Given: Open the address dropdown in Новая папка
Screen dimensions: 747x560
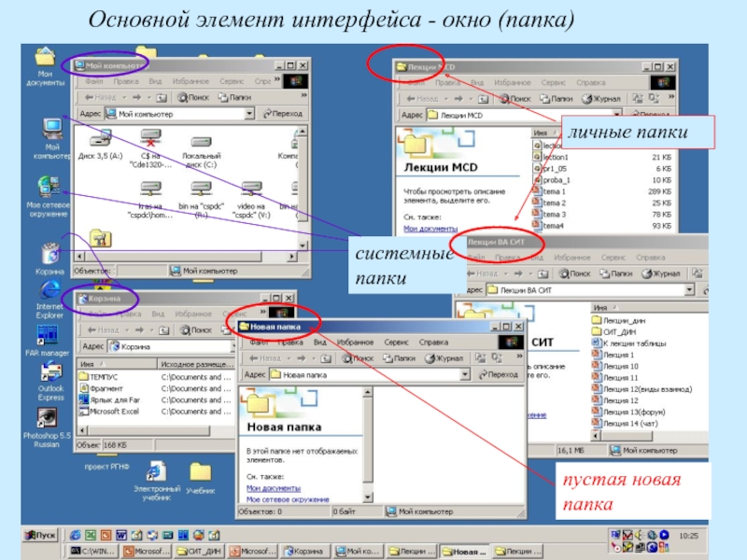Looking at the screenshot, I should click(x=465, y=375).
